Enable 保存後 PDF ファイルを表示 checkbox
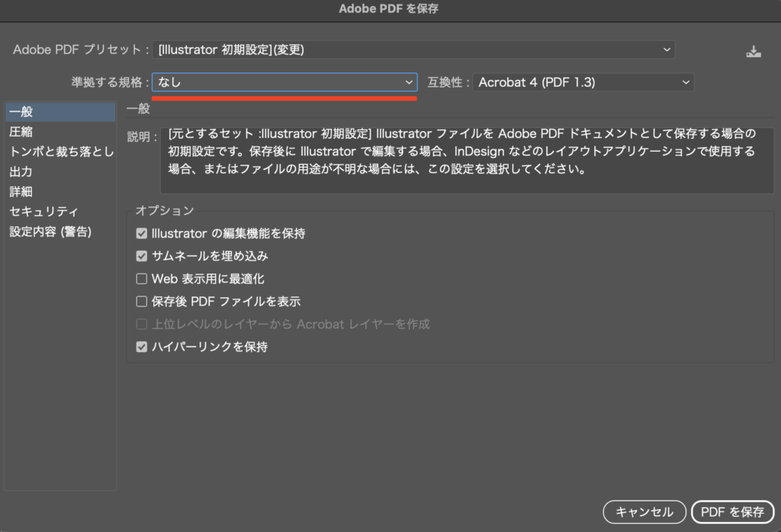The height and width of the screenshot is (532, 781). (x=142, y=302)
